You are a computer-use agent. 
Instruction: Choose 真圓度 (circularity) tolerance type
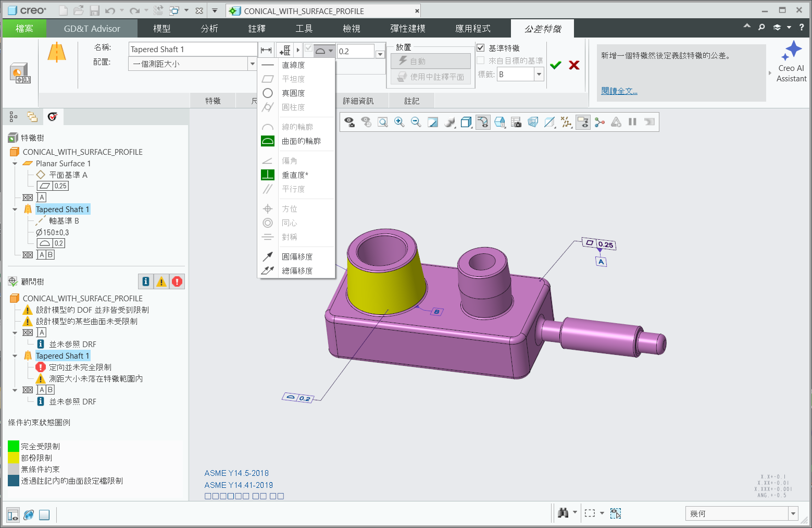pyautogui.click(x=296, y=93)
